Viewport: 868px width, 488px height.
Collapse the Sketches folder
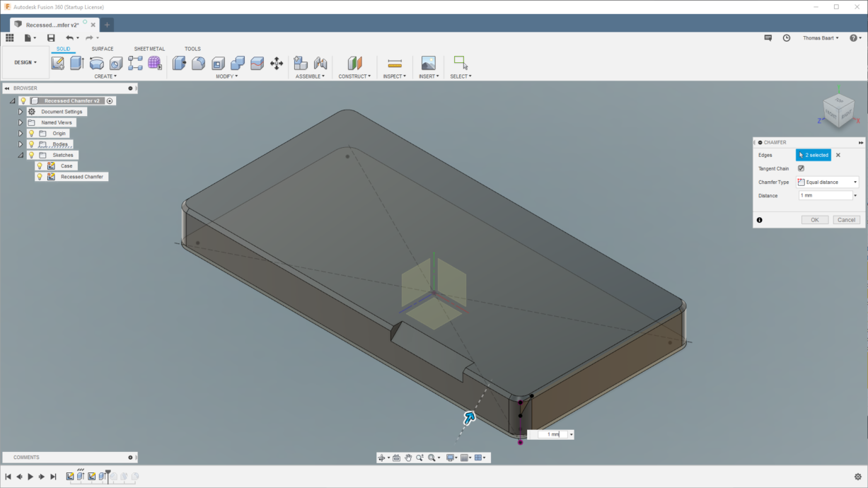[x=21, y=155]
